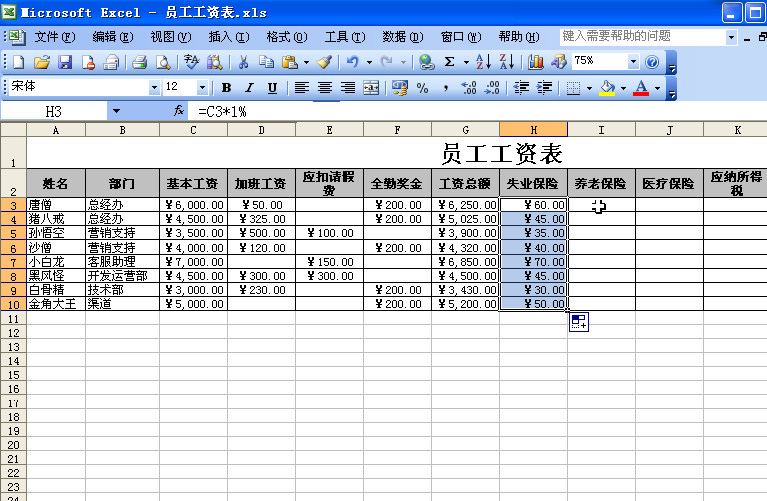This screenshot has width=767, height=501.
Task: Open the 编辑(E) menu
Action: (113, 37)
